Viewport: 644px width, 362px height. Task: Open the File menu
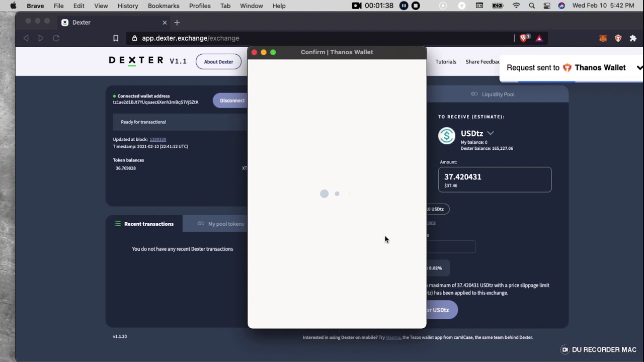coord(58,6)
